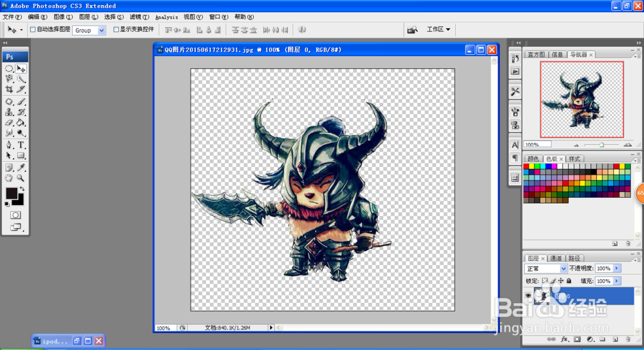Image resolution: width=644 pixels, height=350 pixels.
Task: Switch to the 信息 tab
Action: point(557,55)
